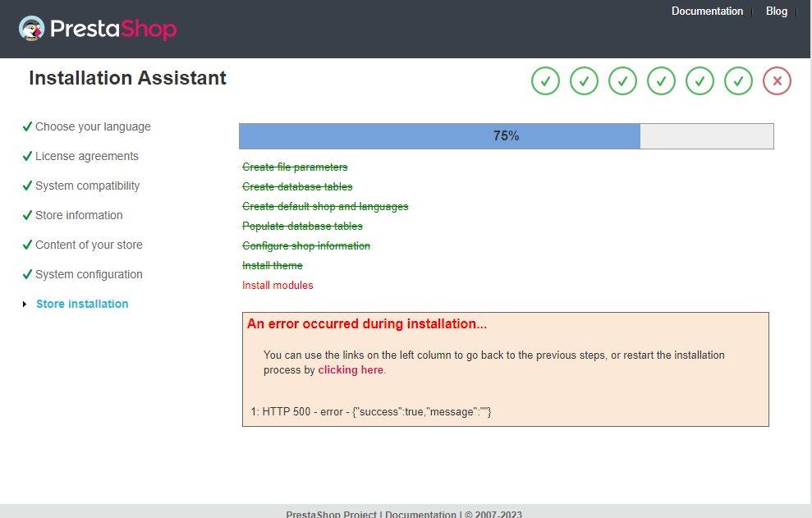The image size is (812, 518).
Task: Click checkmark beside License agreements
Action: (x=27, y=156)
